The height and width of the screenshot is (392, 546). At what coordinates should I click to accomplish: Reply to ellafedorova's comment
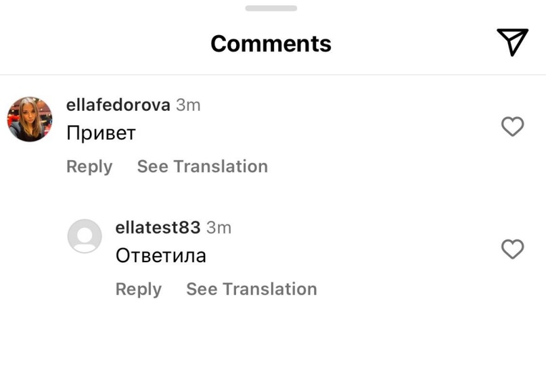click(x=89, y=166)
